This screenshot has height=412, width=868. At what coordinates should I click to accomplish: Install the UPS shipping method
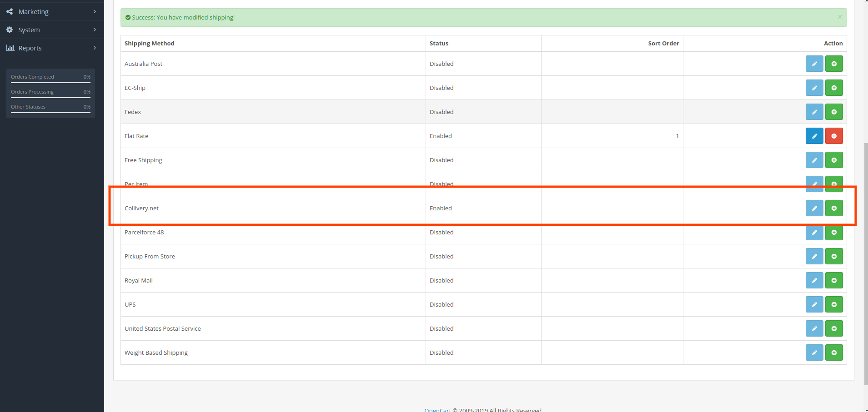[833, 304]
